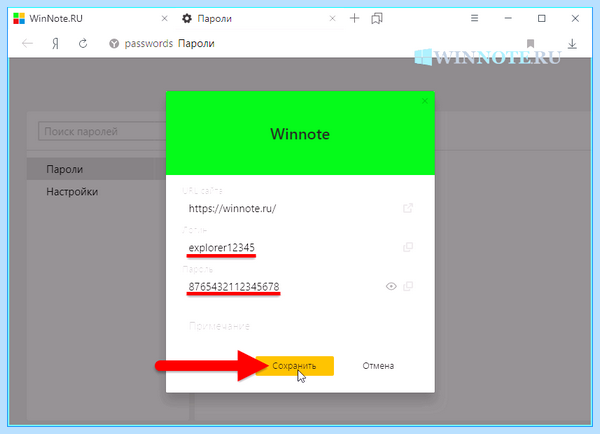Click the site protection icon in address bar
The image size is (600, 434).
[114, 44]
